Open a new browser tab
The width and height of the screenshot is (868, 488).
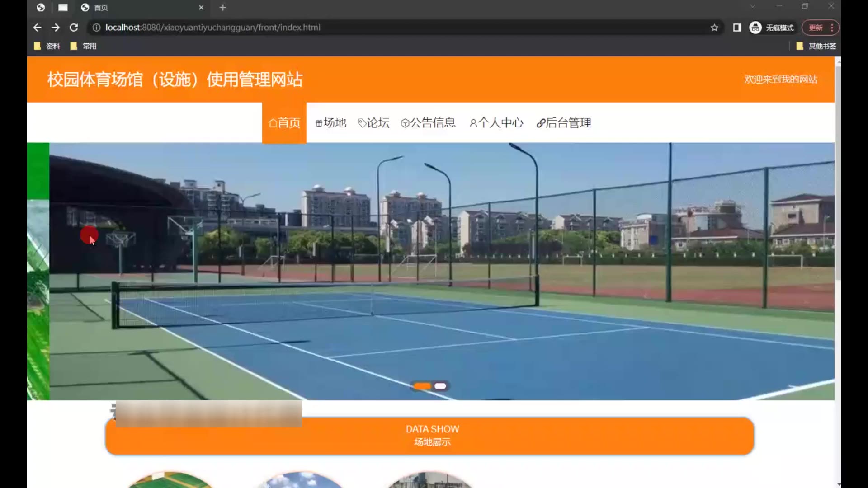pos(222,7)
